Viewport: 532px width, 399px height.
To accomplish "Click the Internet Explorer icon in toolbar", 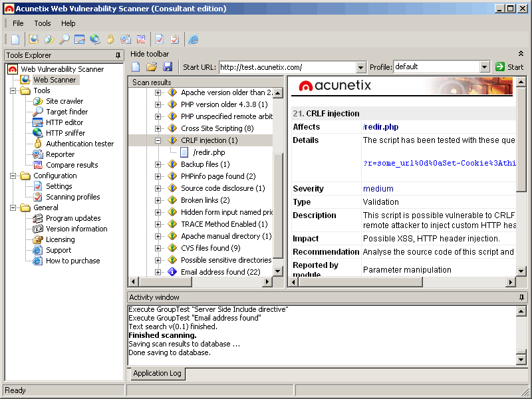I will (194, 39).
